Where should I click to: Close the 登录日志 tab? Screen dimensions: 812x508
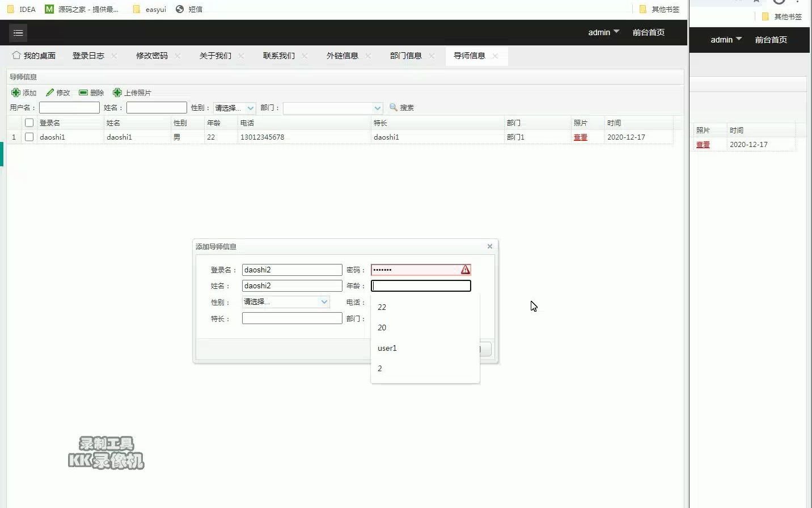(114, 56)
